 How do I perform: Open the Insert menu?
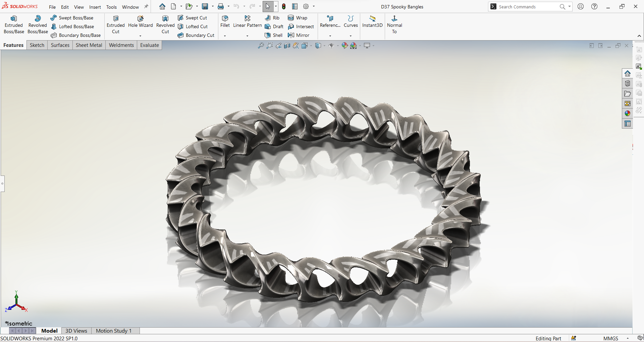tap(95, 7)
